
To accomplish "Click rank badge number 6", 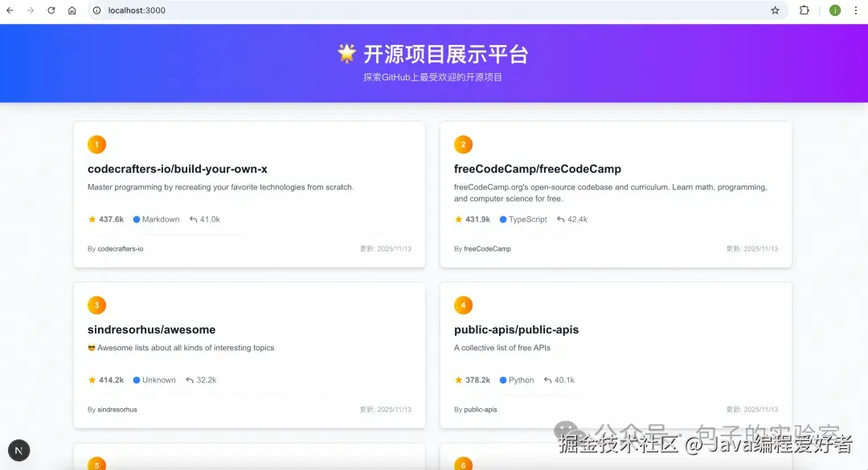I will (x=464, y=464).
